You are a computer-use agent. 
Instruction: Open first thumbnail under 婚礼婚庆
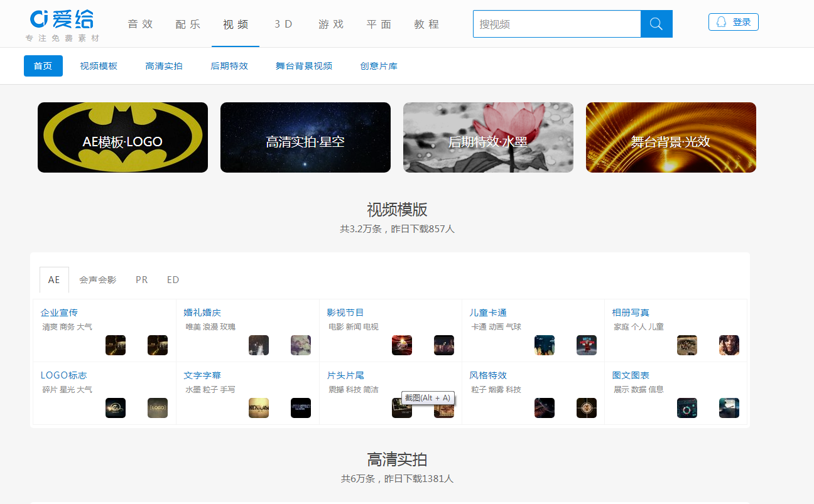click(x=259, y=345)
